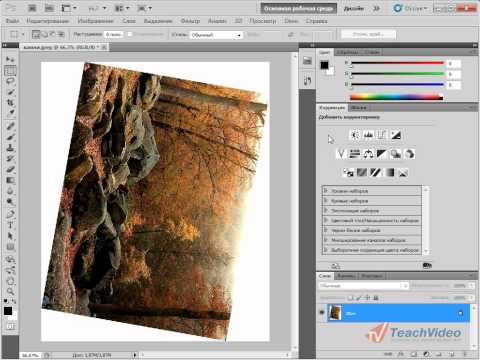Image resolution: width=480 pixels, height=360 pixels.
Task: Click on the red R slider
Action: tap(397, 63)
